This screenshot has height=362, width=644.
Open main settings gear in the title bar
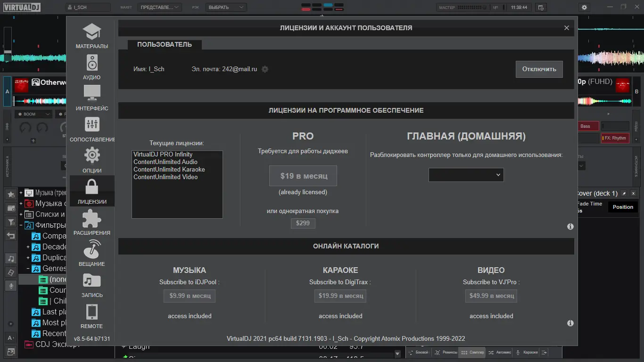[585, 8]
